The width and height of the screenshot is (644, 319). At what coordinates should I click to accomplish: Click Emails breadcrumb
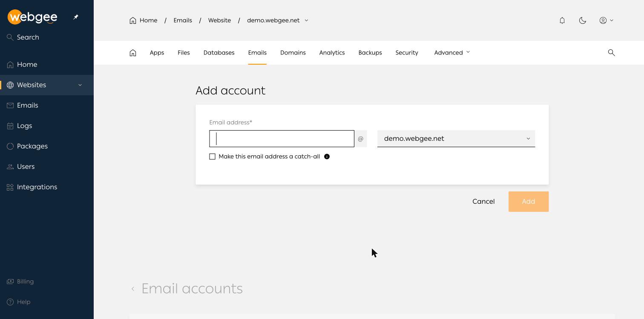coord(183,20)
